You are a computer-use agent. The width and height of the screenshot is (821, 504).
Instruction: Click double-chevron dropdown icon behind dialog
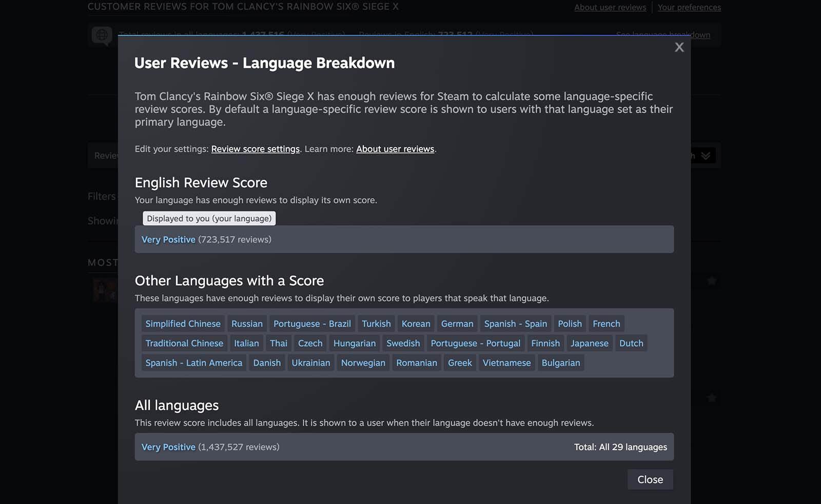706,155
